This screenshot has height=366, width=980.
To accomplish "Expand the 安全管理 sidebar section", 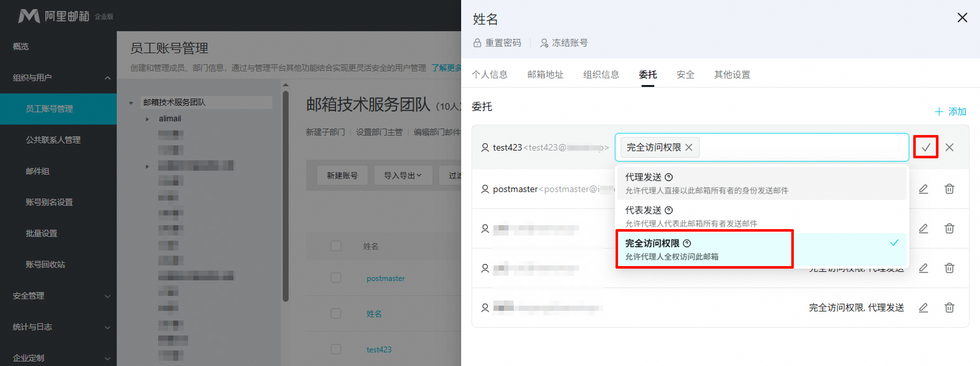I will [107, 296].
